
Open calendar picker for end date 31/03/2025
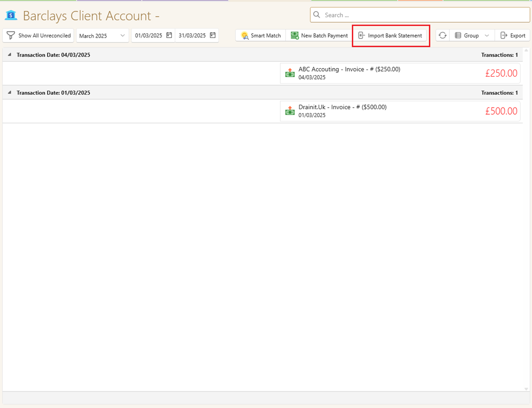pyautogui.click(x=213, y=36)
